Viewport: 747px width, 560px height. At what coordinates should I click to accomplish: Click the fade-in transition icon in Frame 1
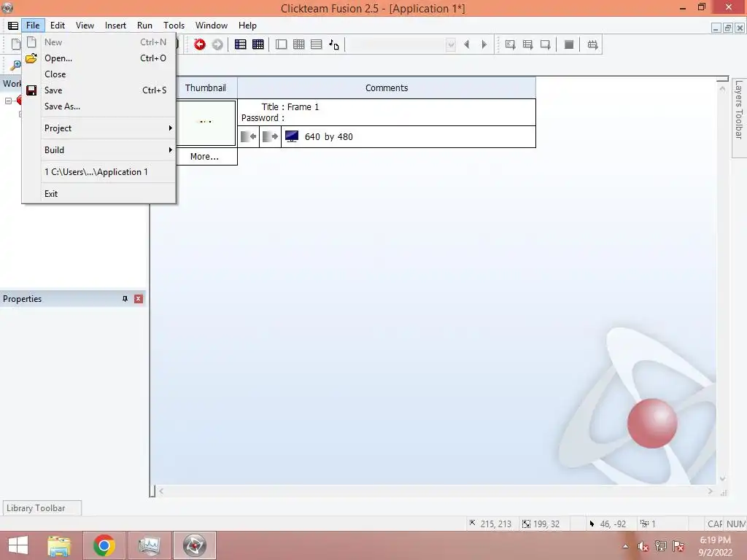click(x=248, y=136)
